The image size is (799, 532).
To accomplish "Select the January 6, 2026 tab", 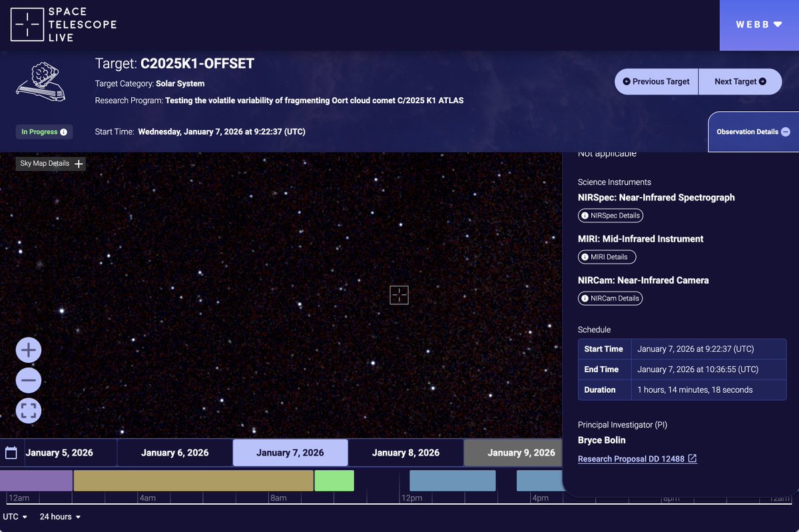I will tap(174, 453).
